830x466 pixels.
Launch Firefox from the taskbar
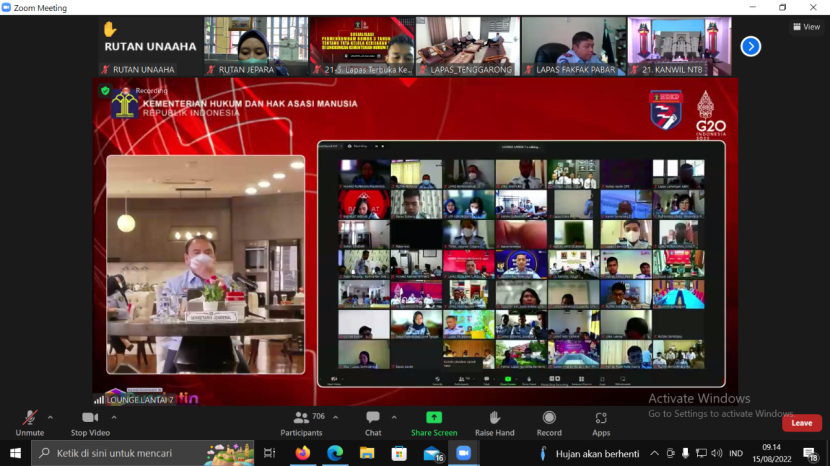click(303, 453)
